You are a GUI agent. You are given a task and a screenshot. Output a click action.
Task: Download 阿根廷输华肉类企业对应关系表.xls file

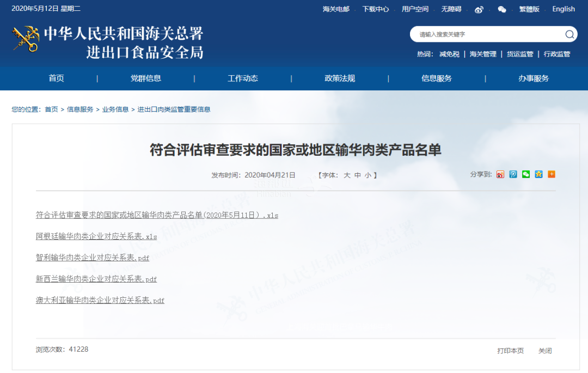click(96, 236)
